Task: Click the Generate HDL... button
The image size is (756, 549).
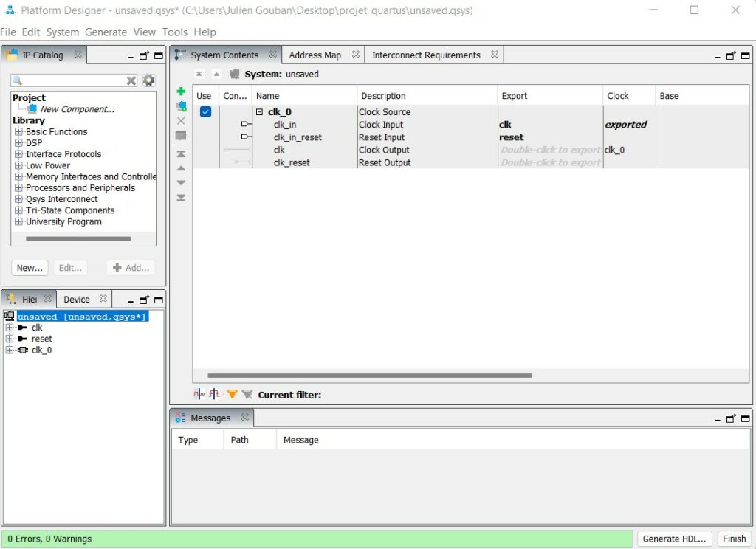Action: click(676, 539)
